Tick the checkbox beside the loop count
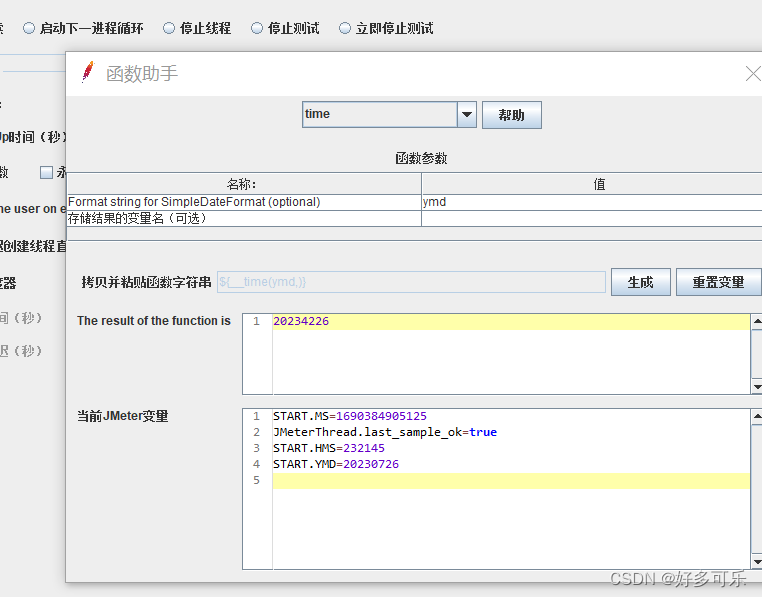The width and height of the screenshot is (762, 597). 46,172
